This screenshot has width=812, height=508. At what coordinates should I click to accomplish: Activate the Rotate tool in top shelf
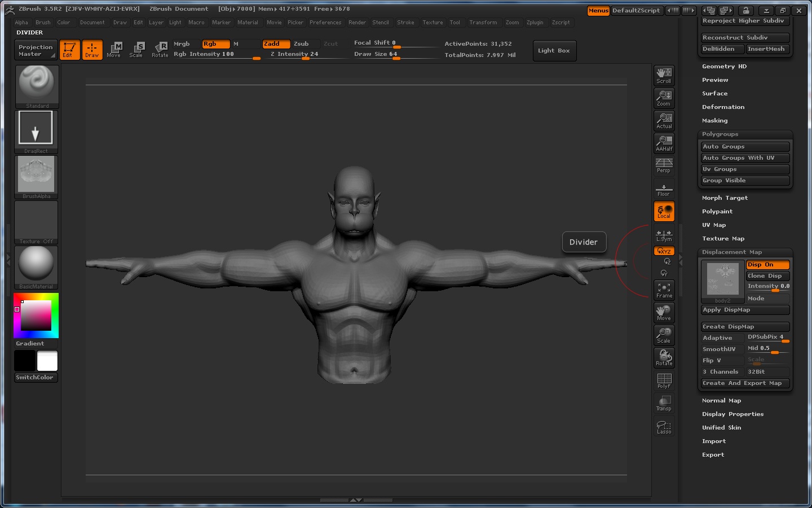160,50
